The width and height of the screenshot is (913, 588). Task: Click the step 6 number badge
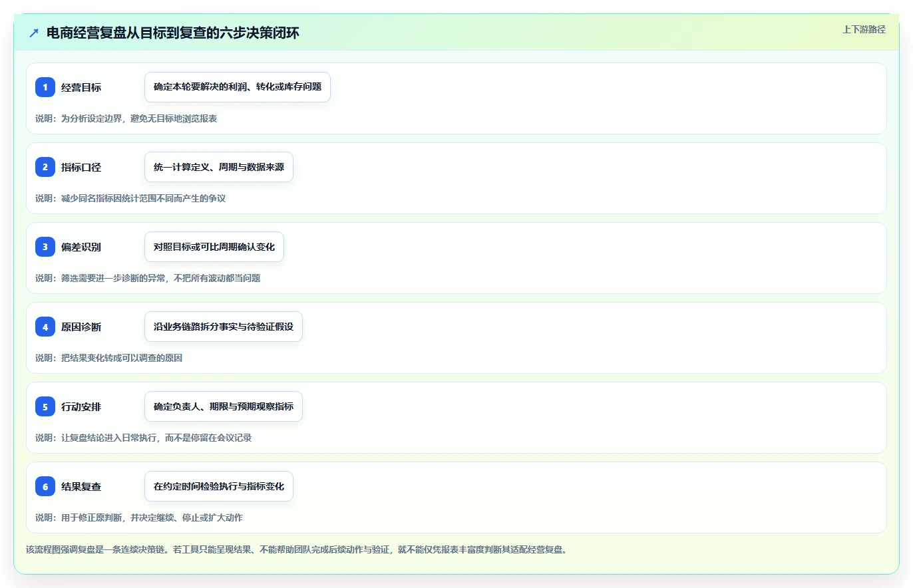click(45, 486)
